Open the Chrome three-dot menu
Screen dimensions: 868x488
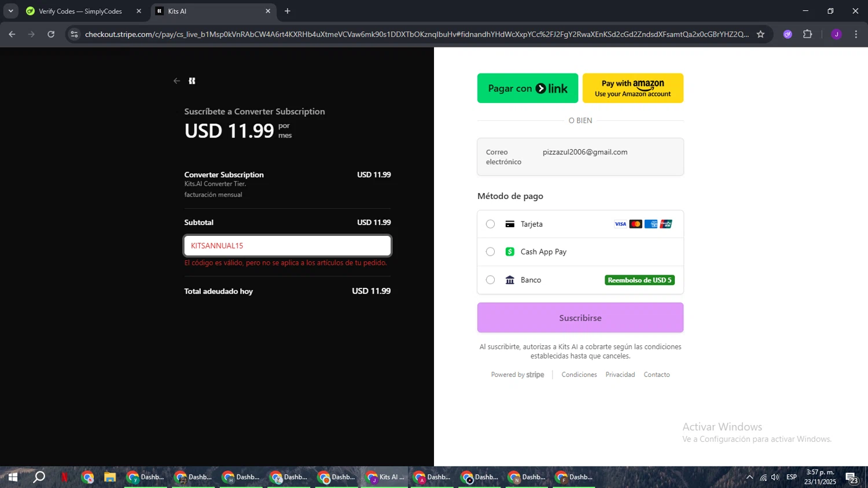coord(856,34)
